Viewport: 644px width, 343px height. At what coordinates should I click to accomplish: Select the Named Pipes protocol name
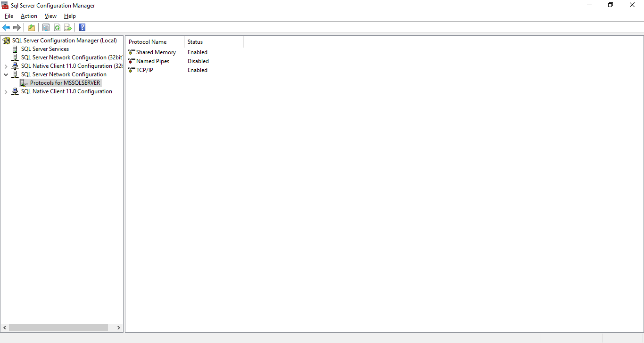click(x=153, y=61)
